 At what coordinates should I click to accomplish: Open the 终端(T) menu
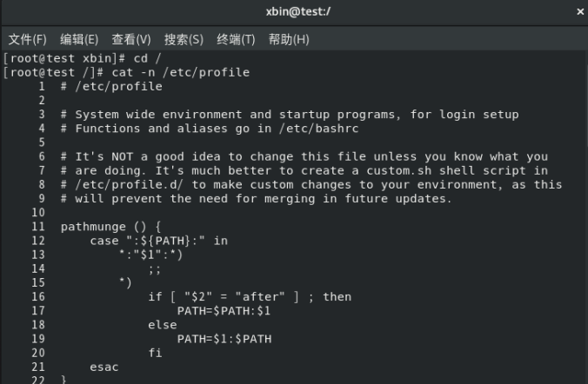click(236, 39)
